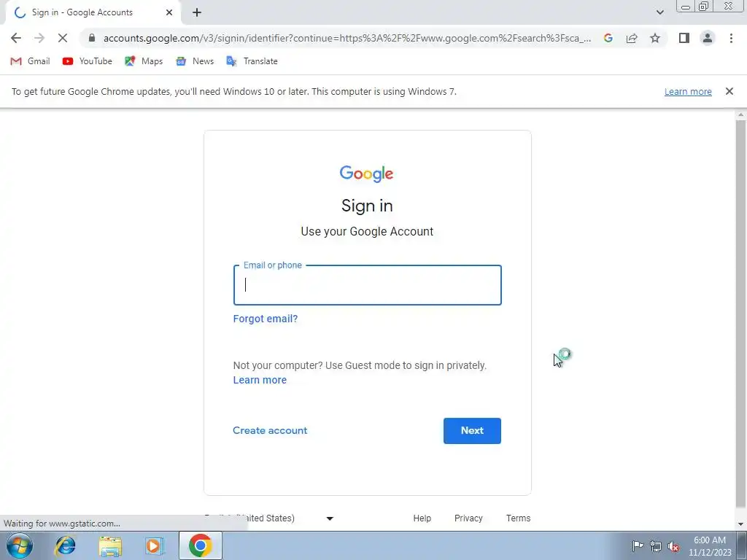Select the Sign in - Google Accounts tab

coord(93,12)
